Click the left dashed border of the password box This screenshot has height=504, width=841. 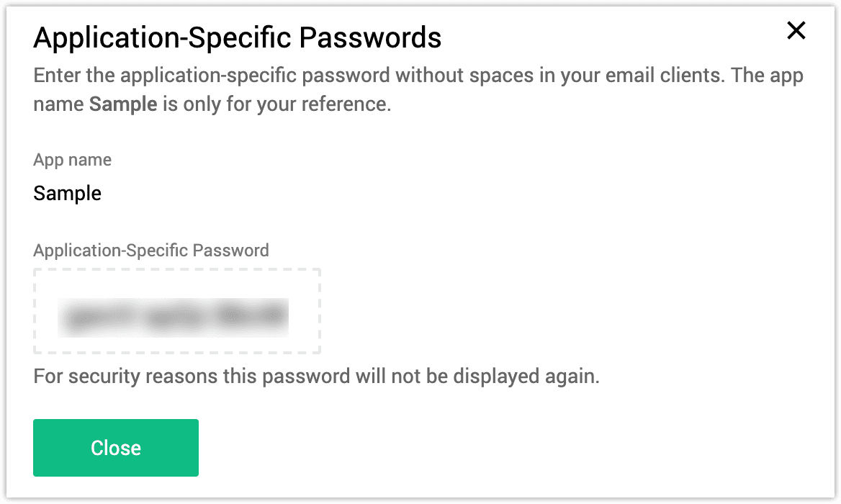(35, 311)
